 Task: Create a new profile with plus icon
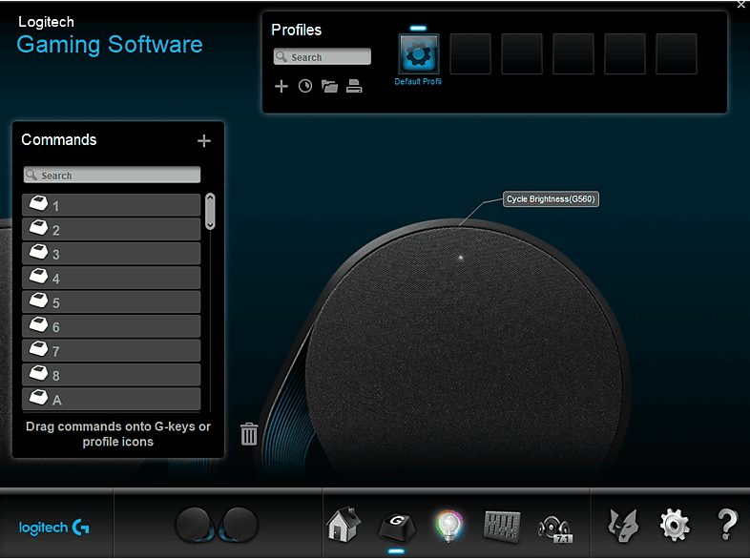point(281,87)
